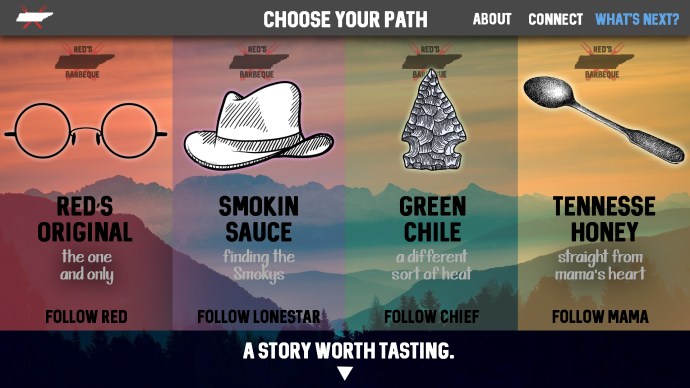The width and height of the screenshot is (690, 388).
Task: Click the down arrow below the story tagline
Action: pos(345,373)
